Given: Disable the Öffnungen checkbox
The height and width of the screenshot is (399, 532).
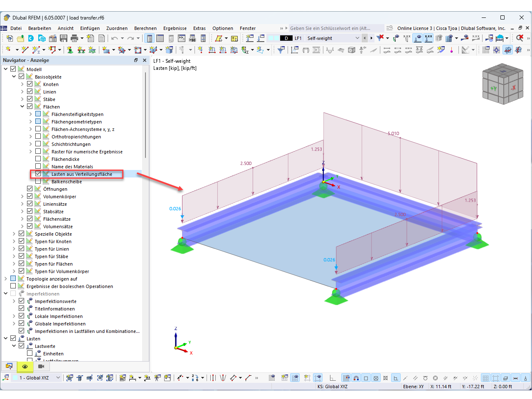Looking at the screenshot, I should click(30, 188).
